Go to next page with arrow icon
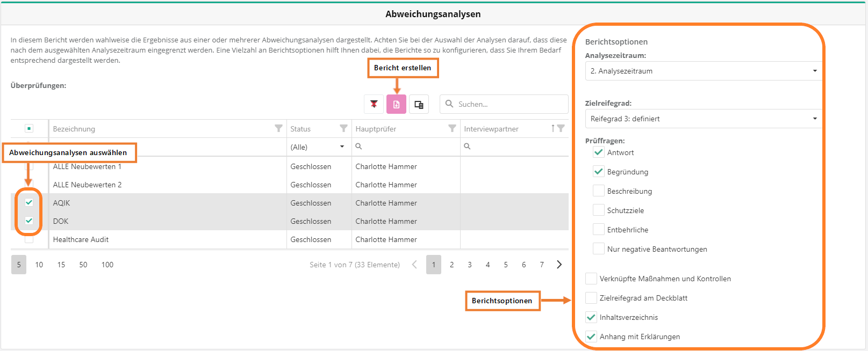Image resolution: width=868 pixels, height=351 pixels. pos(559,265)
